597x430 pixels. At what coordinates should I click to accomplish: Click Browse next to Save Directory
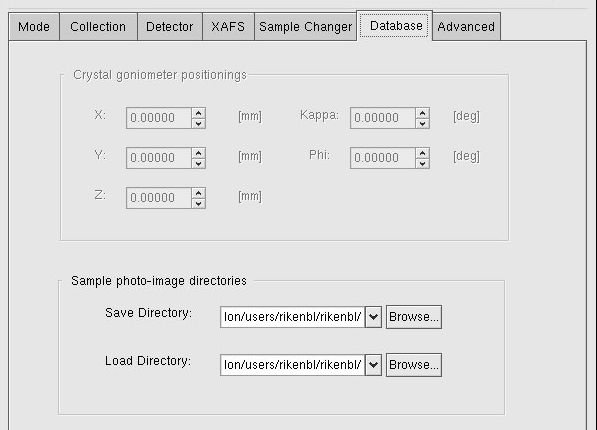pyautogui.click(x=414, y=317)
